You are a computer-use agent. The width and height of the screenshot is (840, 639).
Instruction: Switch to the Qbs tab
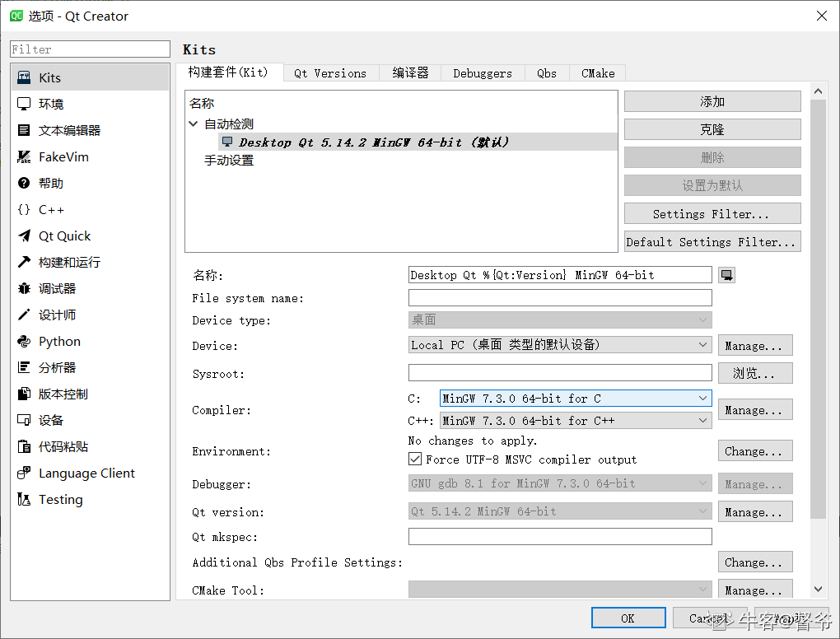(x=547, y=73)
